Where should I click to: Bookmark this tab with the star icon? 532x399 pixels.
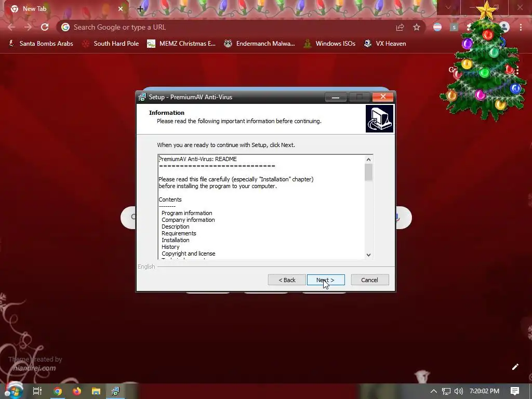coord(417,27)
